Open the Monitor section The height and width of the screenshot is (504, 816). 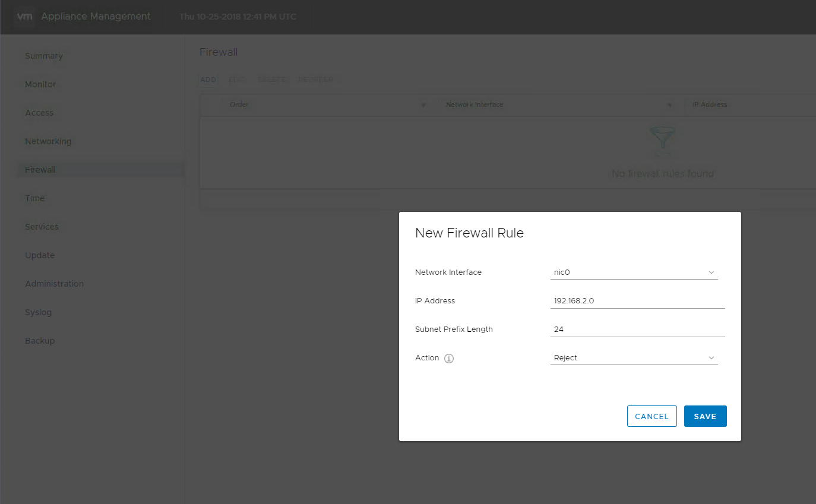40,84
